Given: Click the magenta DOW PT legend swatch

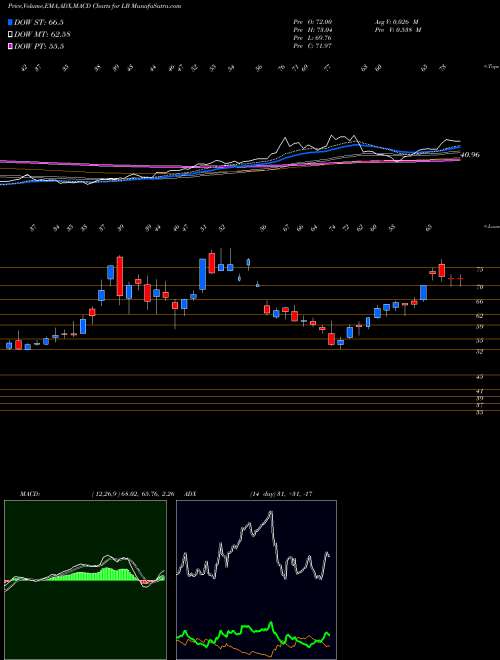Looking at the screenshot, I should coord(11,46).
